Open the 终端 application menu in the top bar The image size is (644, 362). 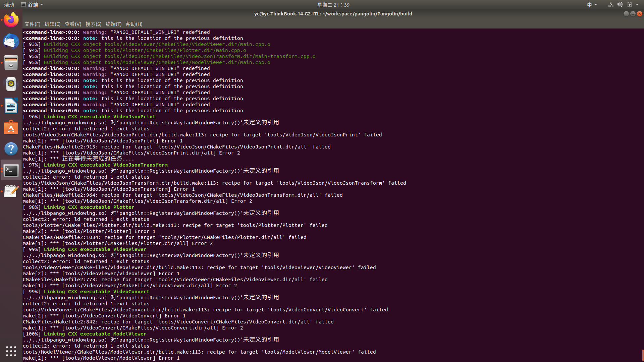32,4
